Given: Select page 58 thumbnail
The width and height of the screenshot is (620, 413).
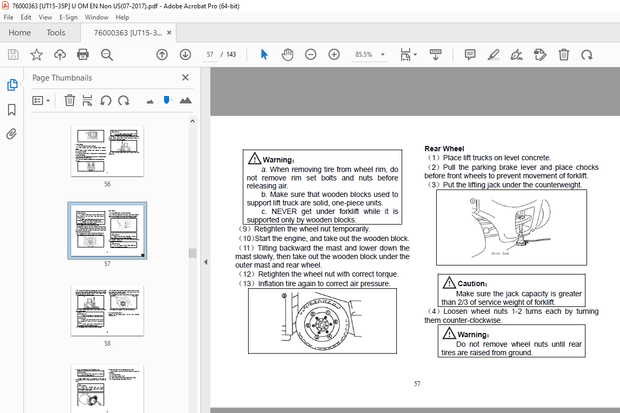Looking at the screenshot, I should (x=107, y=310).
